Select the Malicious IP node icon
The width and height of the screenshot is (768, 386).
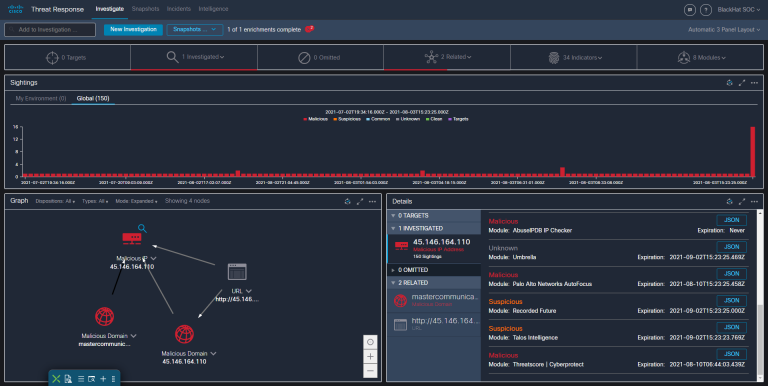132,239
